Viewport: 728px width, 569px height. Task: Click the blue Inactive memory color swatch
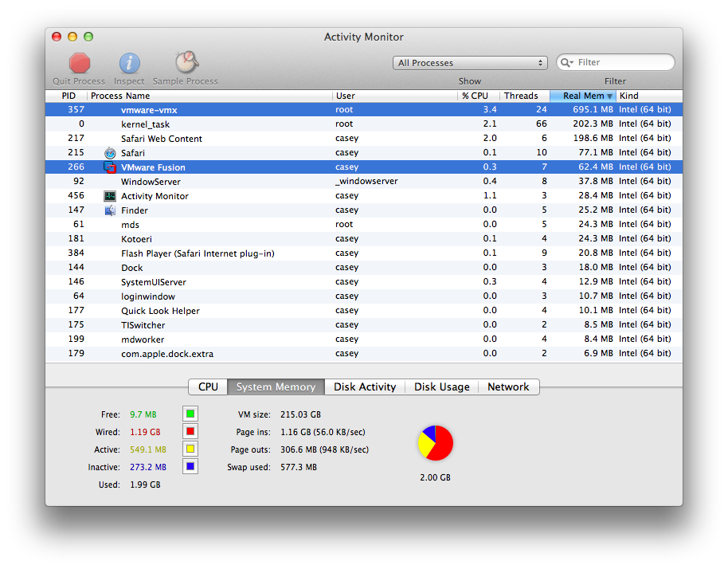[190, 466]
